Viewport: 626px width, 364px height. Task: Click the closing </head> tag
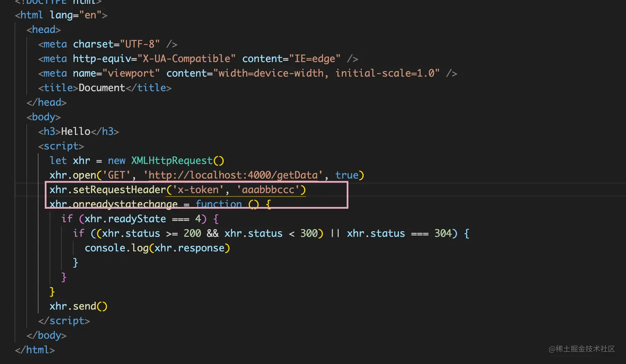pos(46,103)
